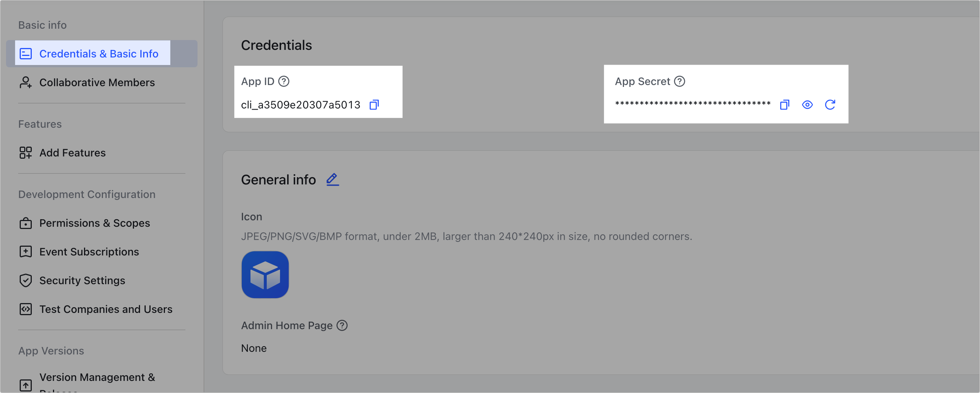This screenshot has width=980, height=393.
Task: Edit General info using pencil icon
Action: (x=333, y=179)
